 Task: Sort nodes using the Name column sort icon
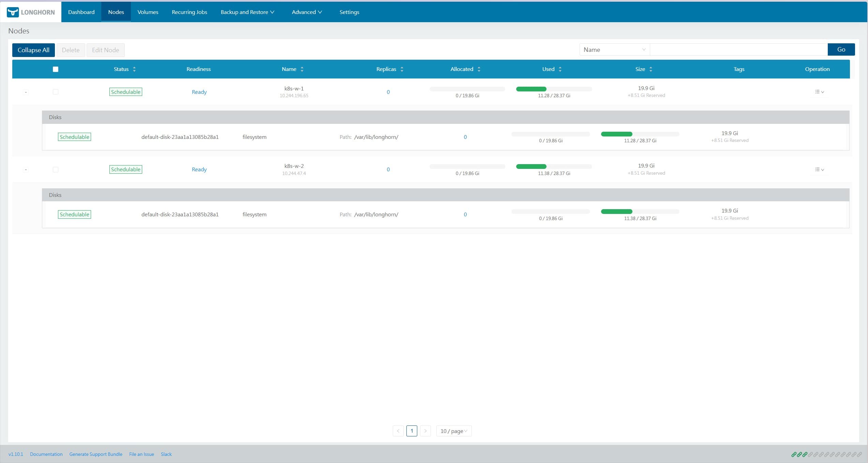[x=302, y=69]
